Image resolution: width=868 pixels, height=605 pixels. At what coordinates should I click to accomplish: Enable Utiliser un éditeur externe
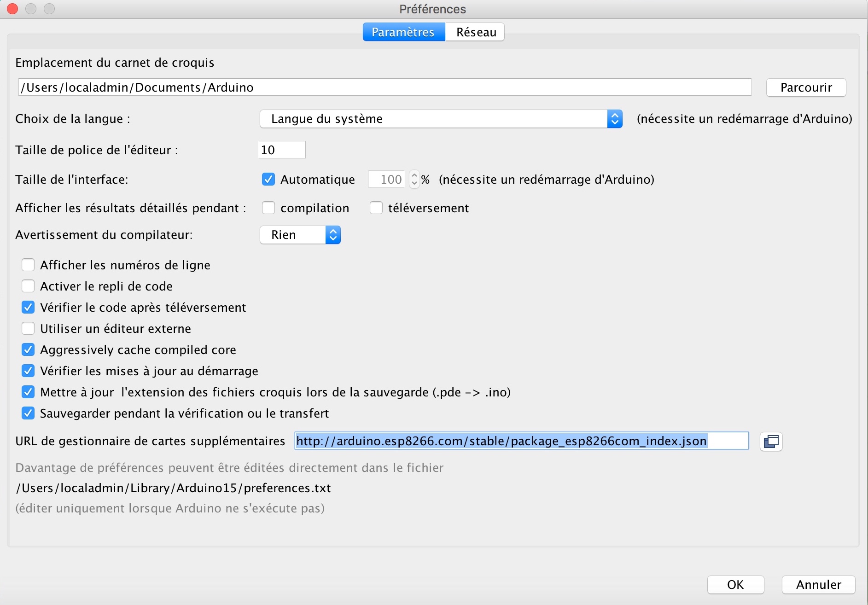click(28, 329)
